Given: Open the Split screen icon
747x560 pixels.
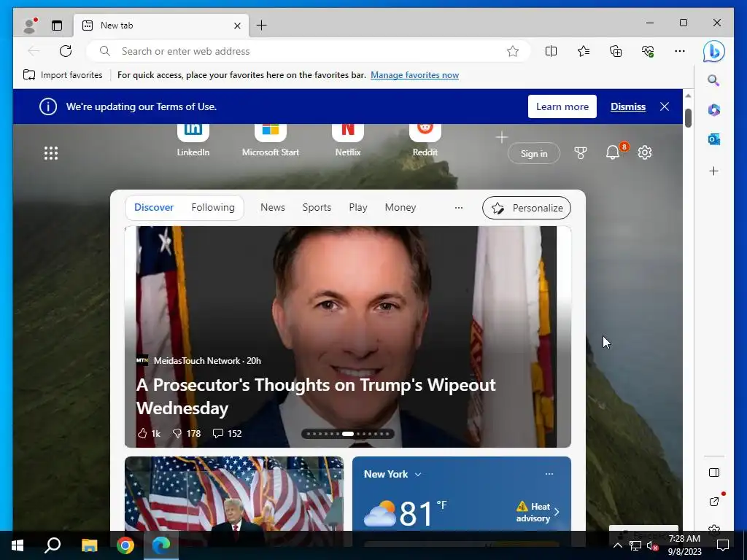Looking at the screenshot, I should click(551, 51).
